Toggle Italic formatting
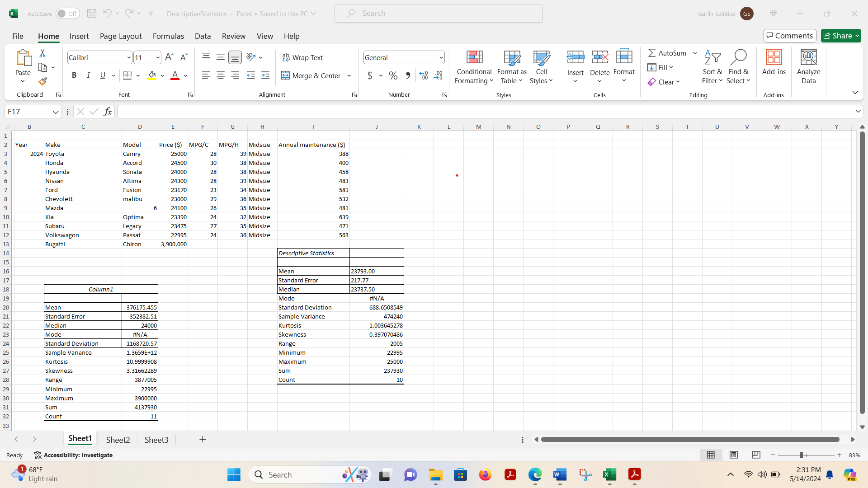The width and height of the screenshot is (868, 488). (x=89, y=75)
